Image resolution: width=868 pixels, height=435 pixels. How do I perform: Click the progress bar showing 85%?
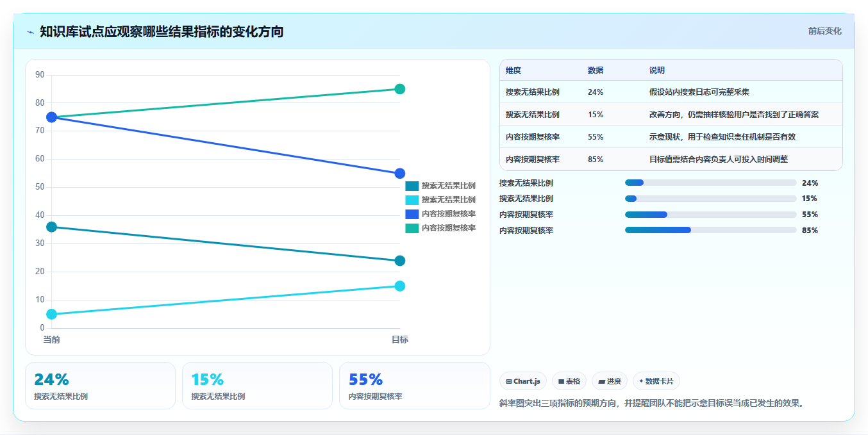710,230
